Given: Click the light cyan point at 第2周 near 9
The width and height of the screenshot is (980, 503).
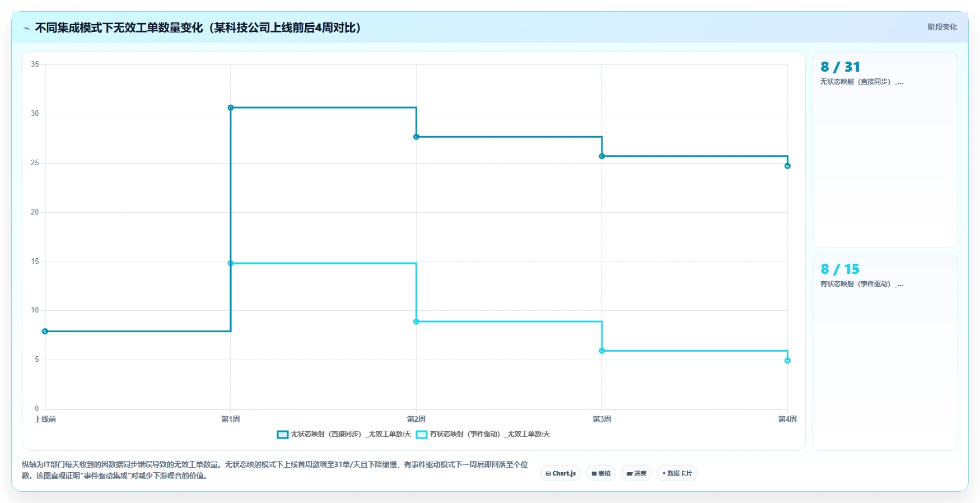Looking at the screenshot, I should click(416, 322).
